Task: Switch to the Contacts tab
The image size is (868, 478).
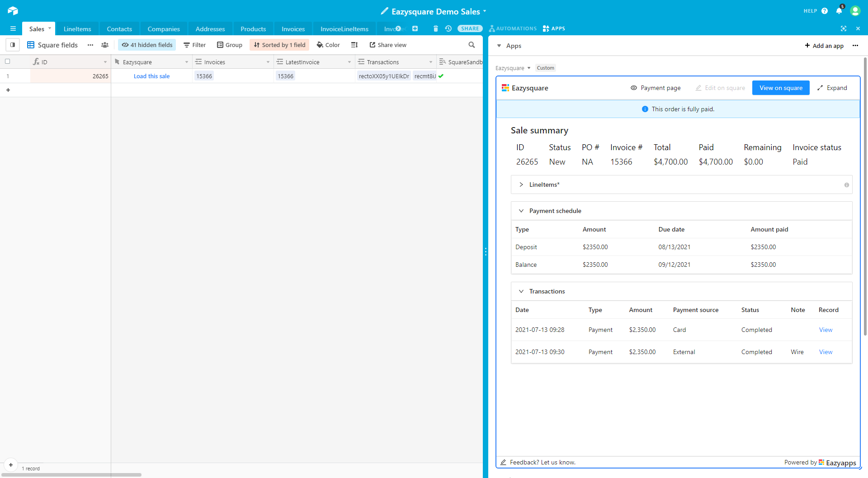Action: tap(119, 29)
